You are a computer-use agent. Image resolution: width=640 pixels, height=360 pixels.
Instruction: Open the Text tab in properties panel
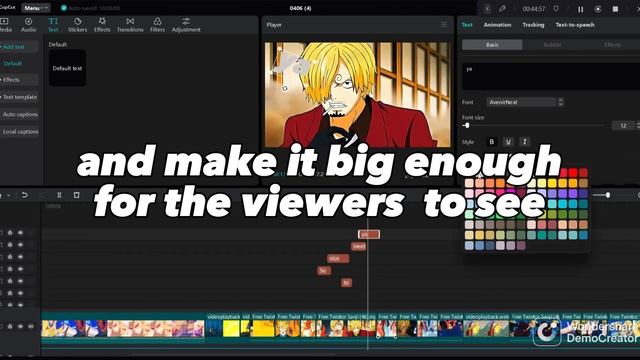tap(467, 25)
